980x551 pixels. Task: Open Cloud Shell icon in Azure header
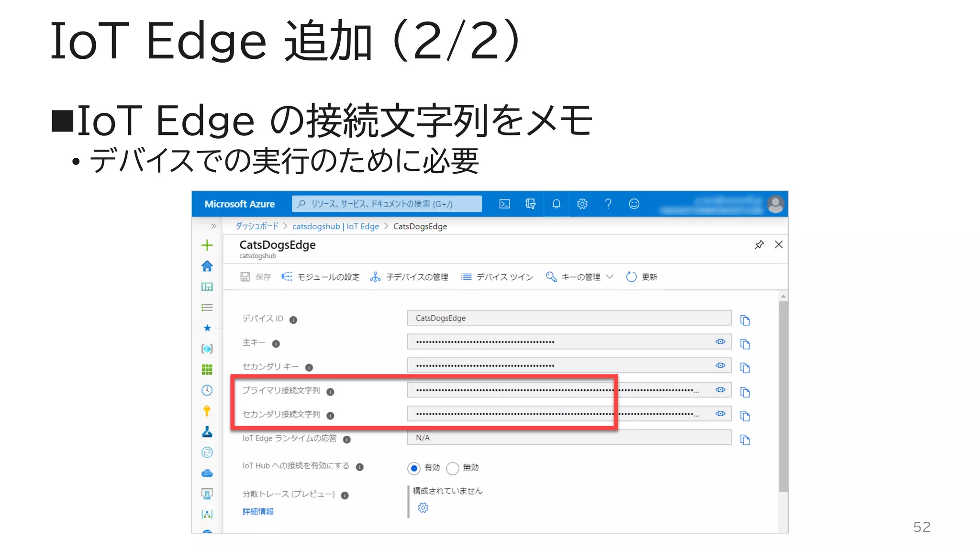click(504, 204)
